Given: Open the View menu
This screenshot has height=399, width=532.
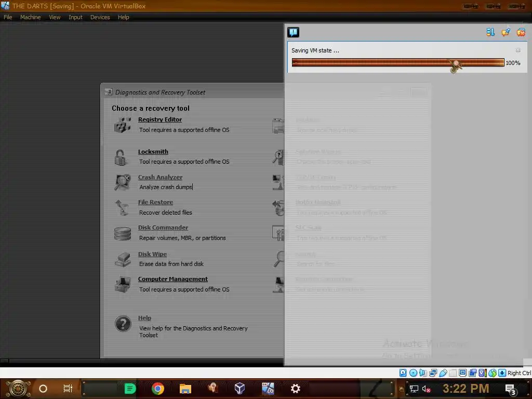Looking at the screenshot, I should pyautogui.click(x=55, y=17).
